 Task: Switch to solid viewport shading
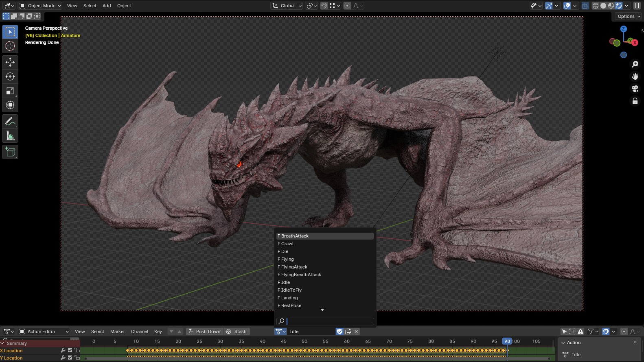[x=603, y=6]
